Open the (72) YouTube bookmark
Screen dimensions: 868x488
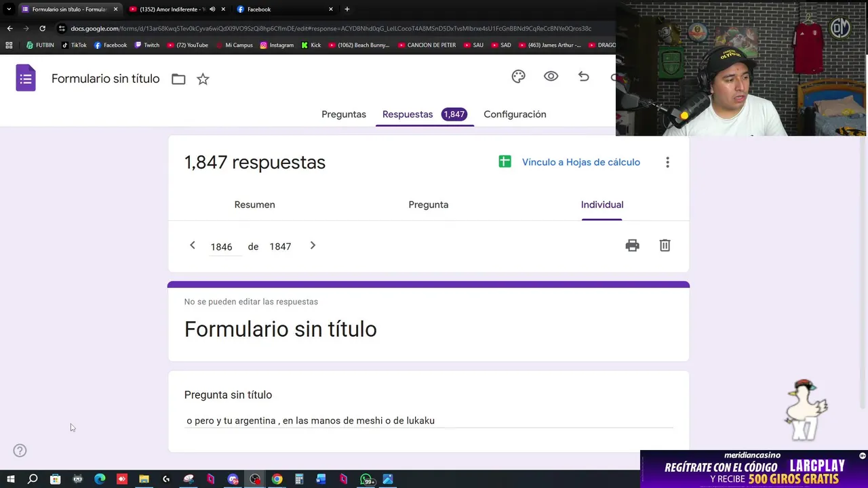coord(187,45)
